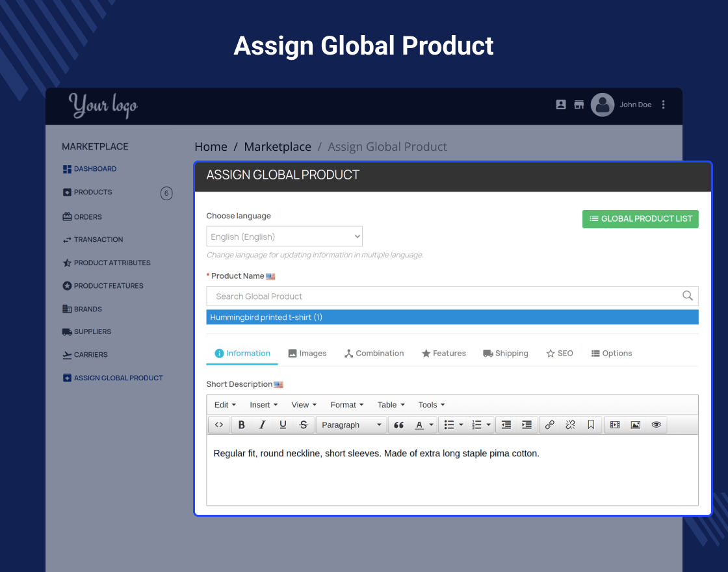Viewport: 728px width, 572px height.
Task: Click the preview eye icon
Action: coord(656,425)
